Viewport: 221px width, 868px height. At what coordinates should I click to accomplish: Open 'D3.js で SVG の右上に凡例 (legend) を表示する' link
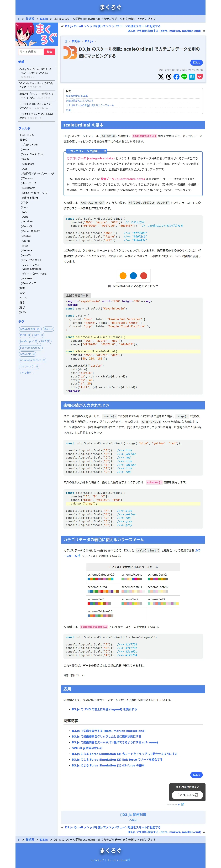(x=104, y=709)
